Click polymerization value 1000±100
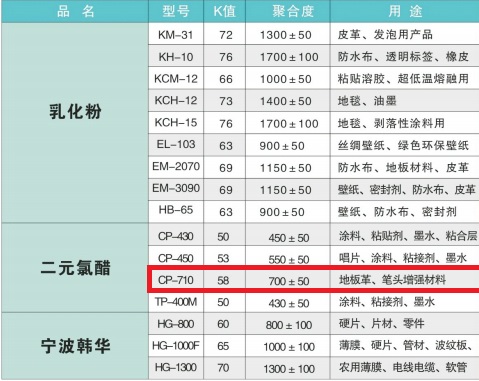The width and height of the screenshot is (479, 381). tap(289, 347)
